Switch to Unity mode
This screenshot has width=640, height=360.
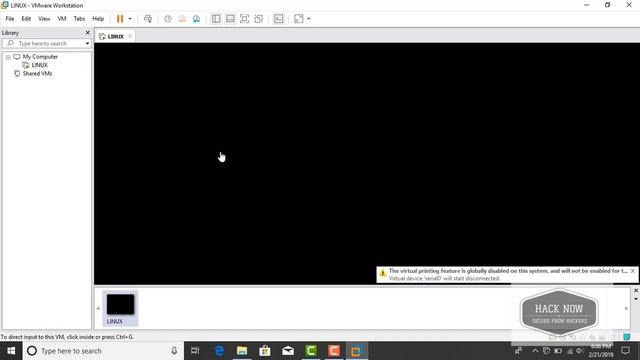[x=258, y=19]
